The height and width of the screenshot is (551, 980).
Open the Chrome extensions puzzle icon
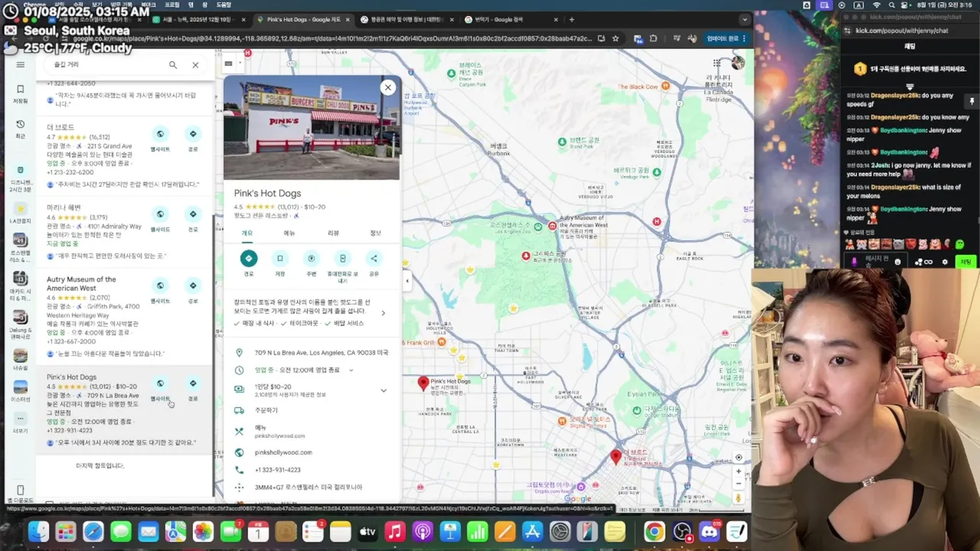[x=653, y=38]
